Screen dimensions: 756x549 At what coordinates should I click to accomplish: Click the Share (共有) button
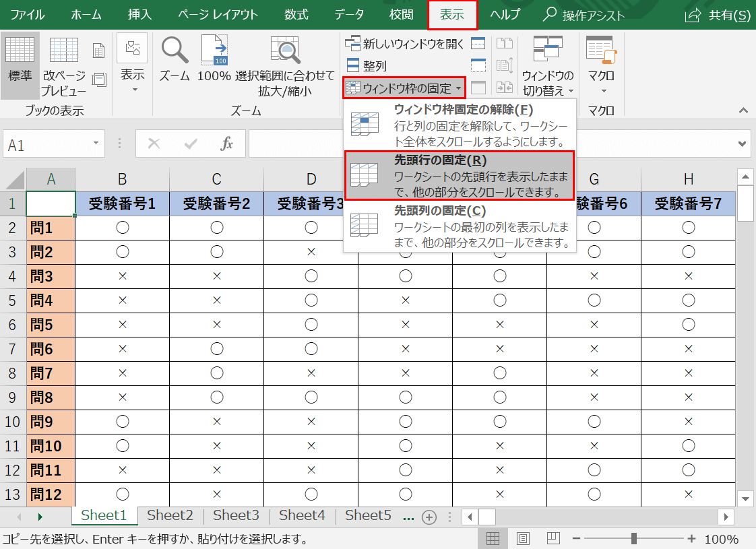[718, 15]
